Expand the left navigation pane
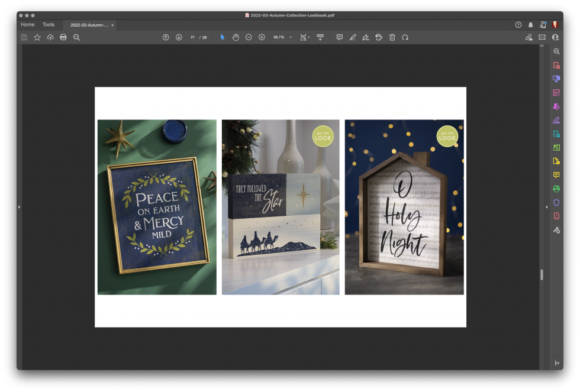The image size is (580, 392). pyautogui.click(x=19, y=207)
